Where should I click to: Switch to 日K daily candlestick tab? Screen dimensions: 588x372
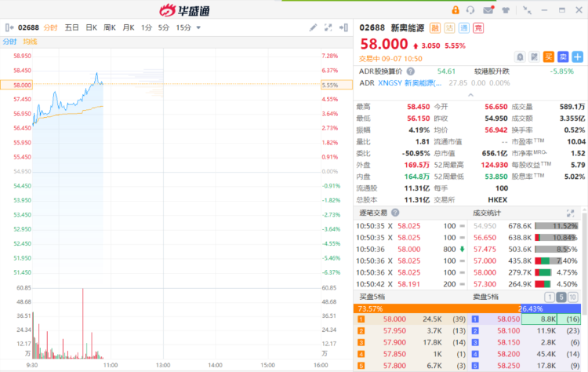point(92,27)
